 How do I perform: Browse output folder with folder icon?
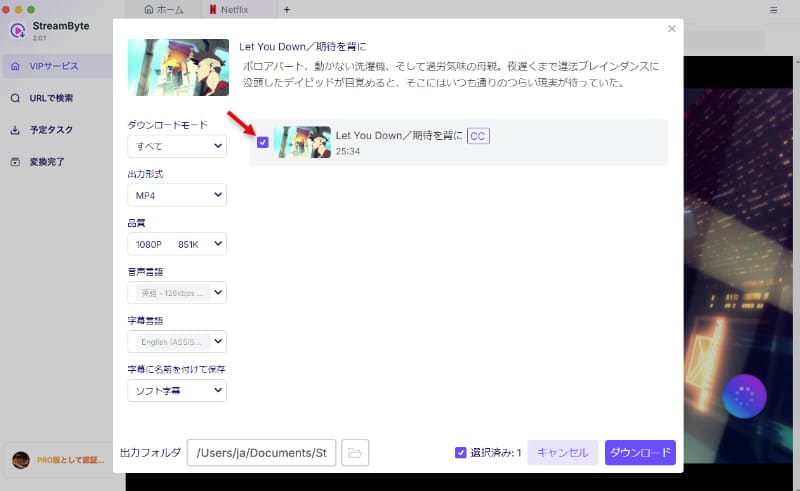tap(355, 453)
